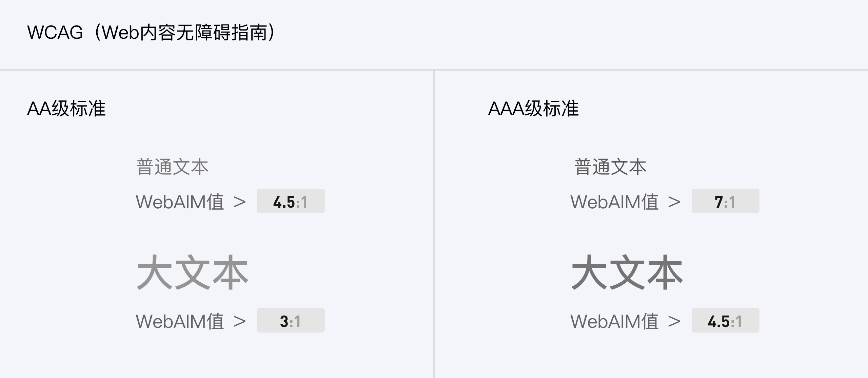868x378 pixels.
Task: Click the 4.5:1 badge under AAA 大文本
Action: tap(726, 320)
